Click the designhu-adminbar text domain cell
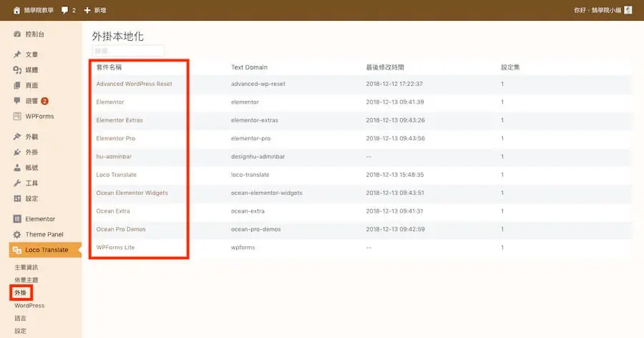The image size is (644, 338). click(x=258, y=156)
